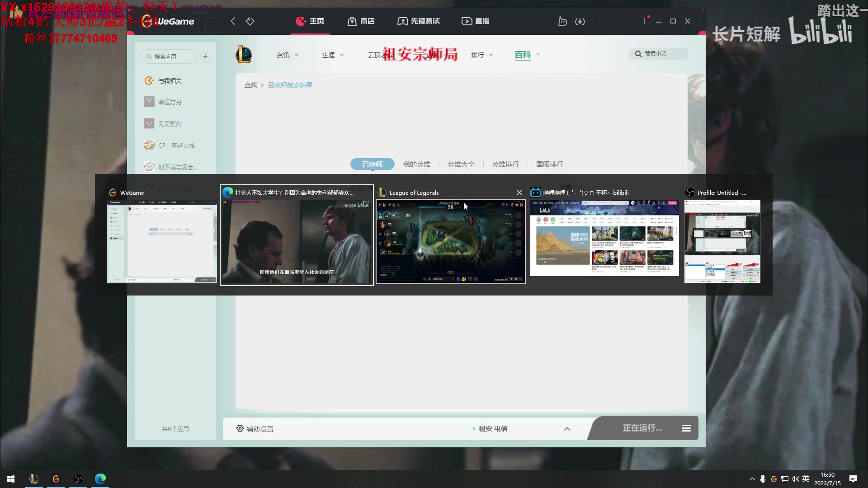
Task: Add an app with the plus button
Action: [205, 56]
